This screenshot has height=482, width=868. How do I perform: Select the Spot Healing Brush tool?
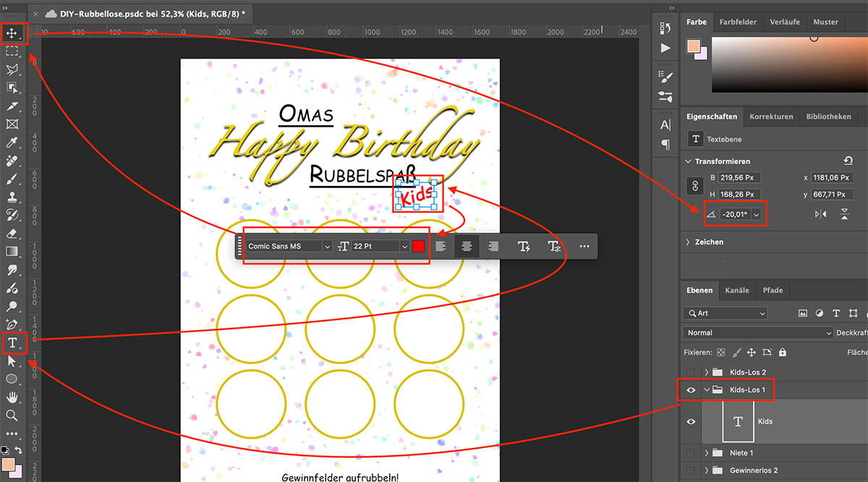click(x=12, y=161)
